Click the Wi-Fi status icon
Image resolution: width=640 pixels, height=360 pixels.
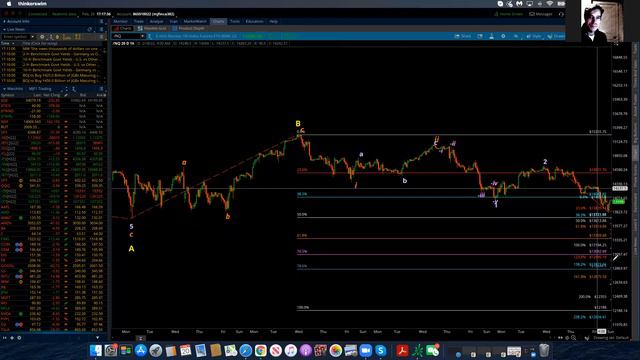tap(550, 4)
